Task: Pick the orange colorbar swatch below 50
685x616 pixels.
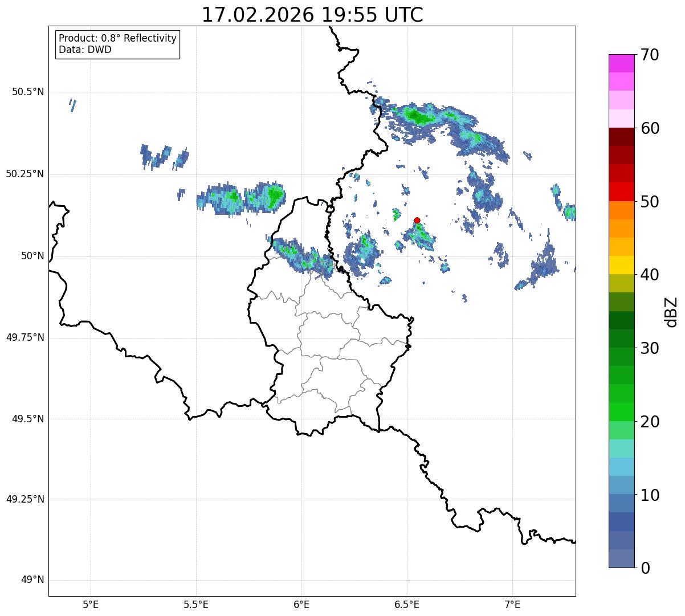Action: (621, 210)
